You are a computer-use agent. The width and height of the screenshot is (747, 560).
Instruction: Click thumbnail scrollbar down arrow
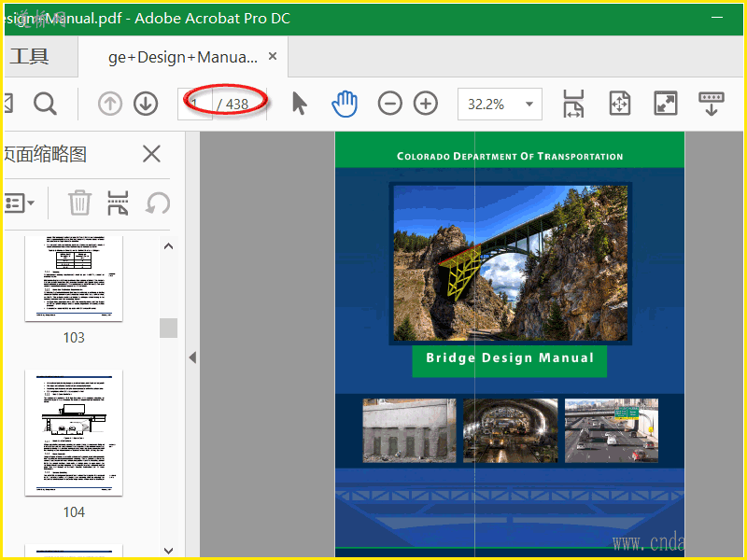(x=169, y=551)
